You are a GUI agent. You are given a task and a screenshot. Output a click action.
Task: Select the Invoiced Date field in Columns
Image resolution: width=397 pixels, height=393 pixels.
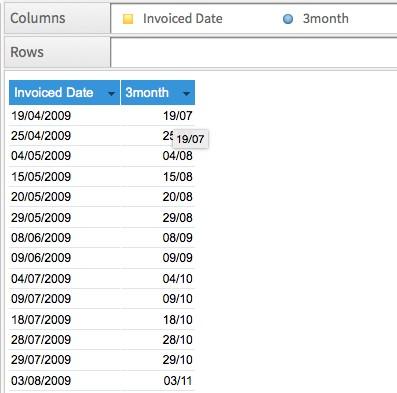[x=183, y=19]
